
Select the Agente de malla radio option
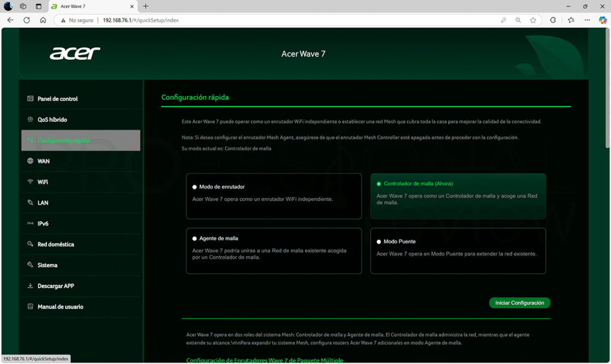tap(195, 239)
